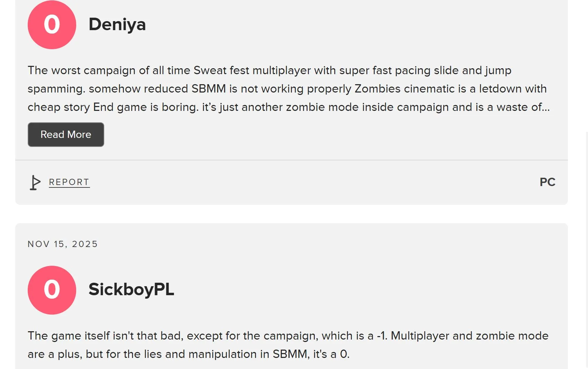Image resolution: width=588 pixels, height=369 pixels.
Task: Click the zero score on Deniya's review
Action: click(x=52, y=25)
